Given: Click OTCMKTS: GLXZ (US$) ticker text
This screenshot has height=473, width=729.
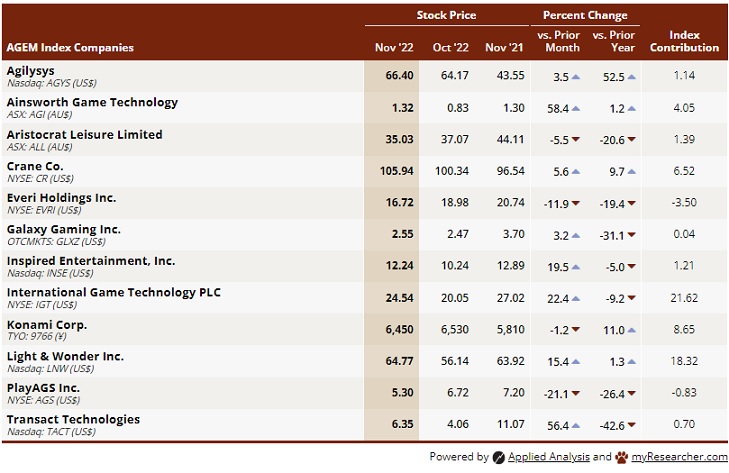Looking at the screenshot, I should pyautogui.click(x=56, y=241).
